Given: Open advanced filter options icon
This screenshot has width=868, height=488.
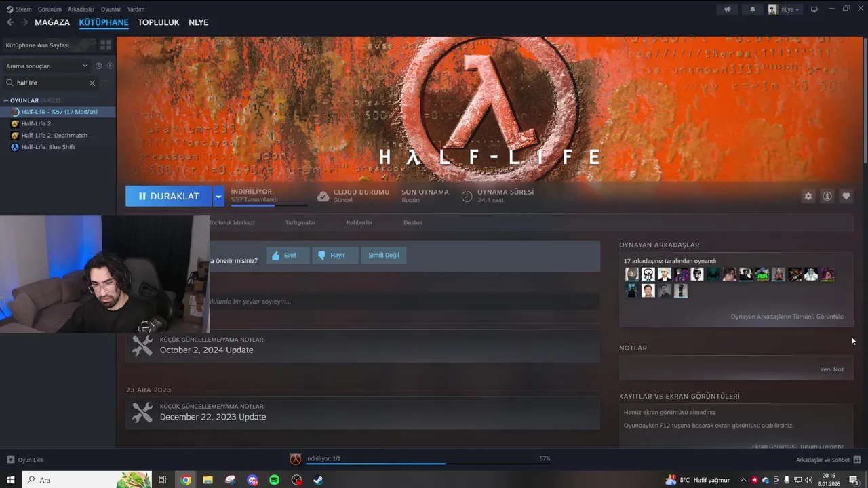Looking at the screenshot, I should tap(105, 83).
